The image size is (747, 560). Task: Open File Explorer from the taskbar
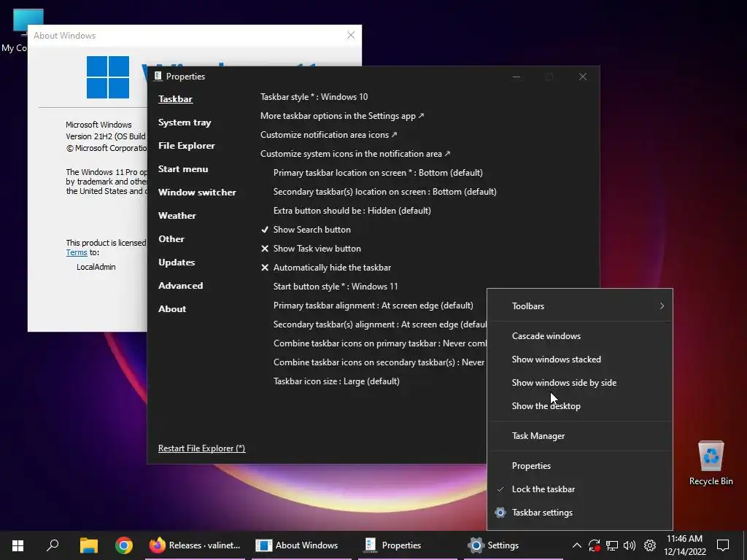(88, 545)
